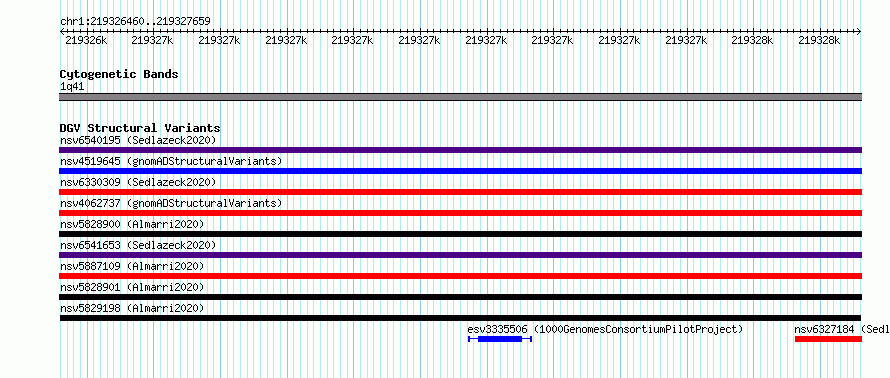Click the gray 1q41 cytogenetic band bar
The image size is (890, 378).
(x=460, y=97)
